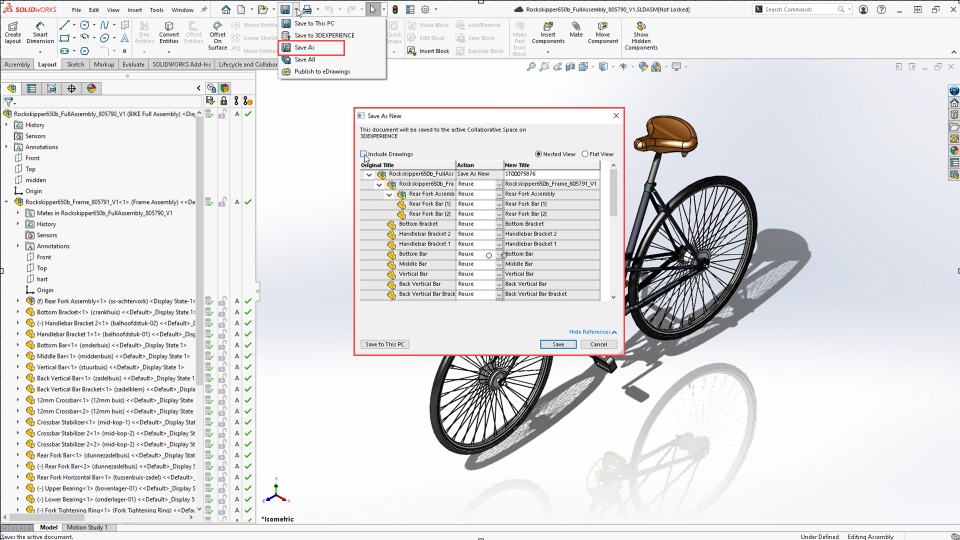Image resolution: width=960 pixels, height=540 pixels.
Task: Select the Nested View radio button
Action: tap(538, 154)
